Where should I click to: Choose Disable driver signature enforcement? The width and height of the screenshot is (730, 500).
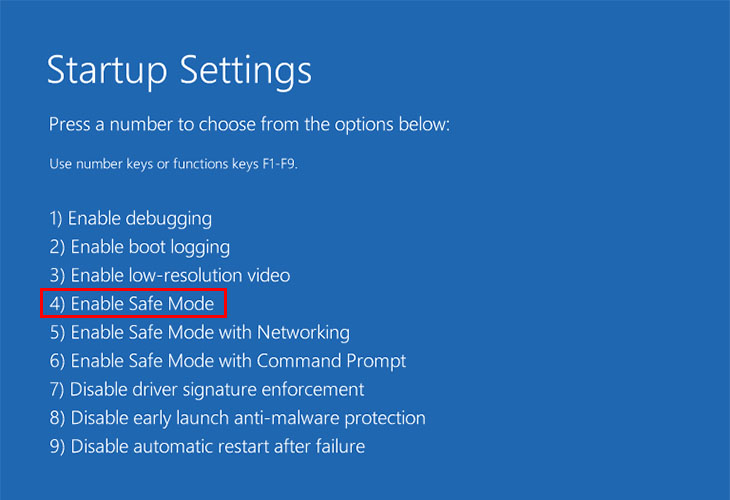207,390
